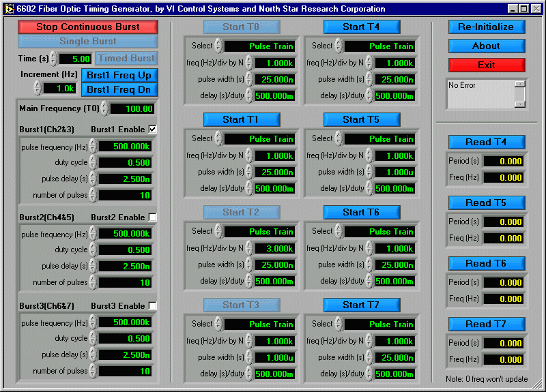Click the Increment 1.0k value field
This screenshot has width=546, height=392.
coord(59,89)
